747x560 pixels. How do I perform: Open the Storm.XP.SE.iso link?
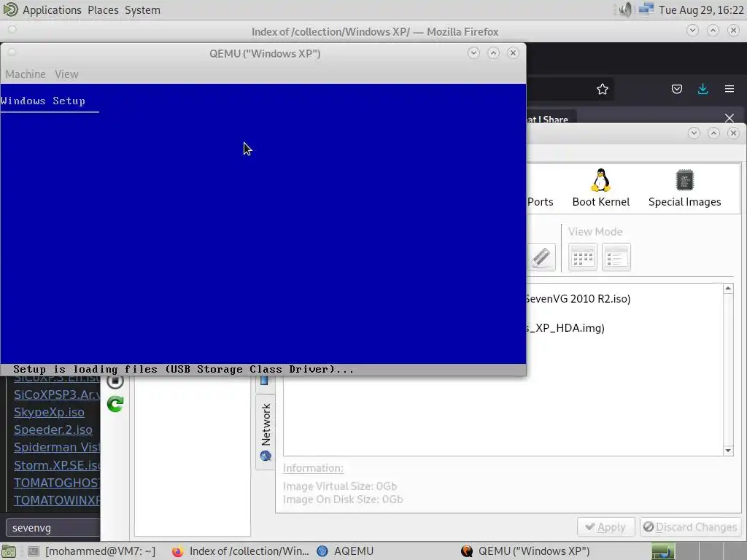pyautogui.click(x=57, y=464)
